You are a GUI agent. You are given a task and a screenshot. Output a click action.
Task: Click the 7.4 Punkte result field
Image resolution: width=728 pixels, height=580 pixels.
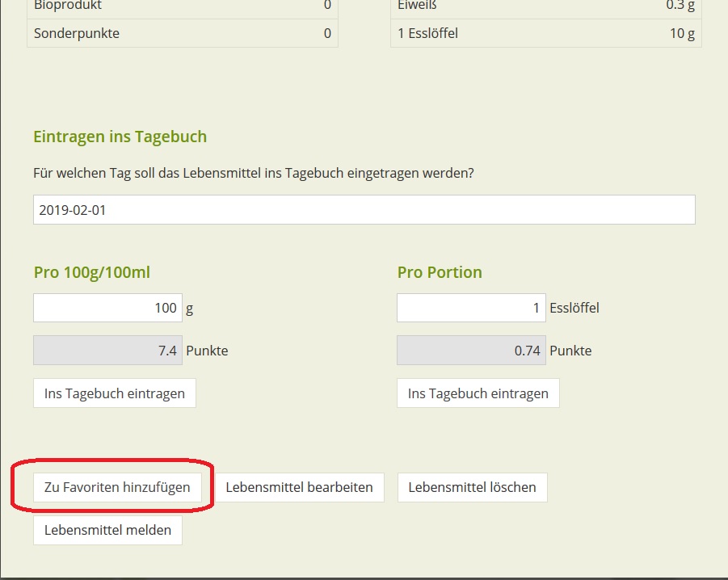(x=107, y=351)
